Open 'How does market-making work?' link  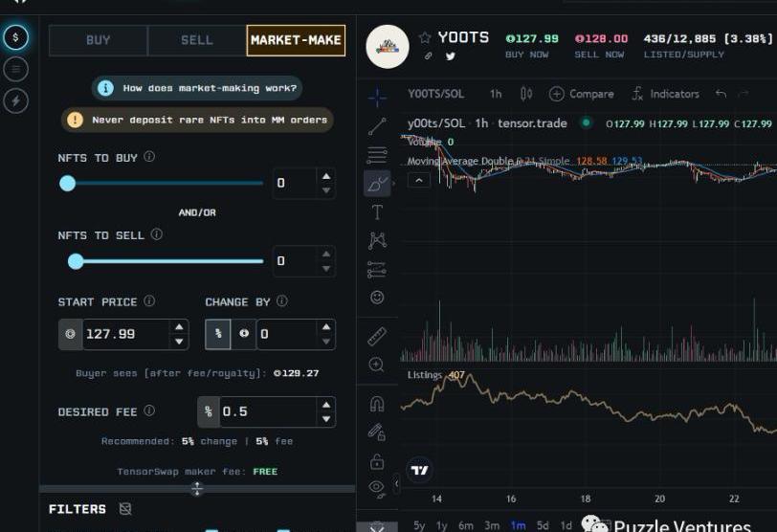click(x=197, y=88)
